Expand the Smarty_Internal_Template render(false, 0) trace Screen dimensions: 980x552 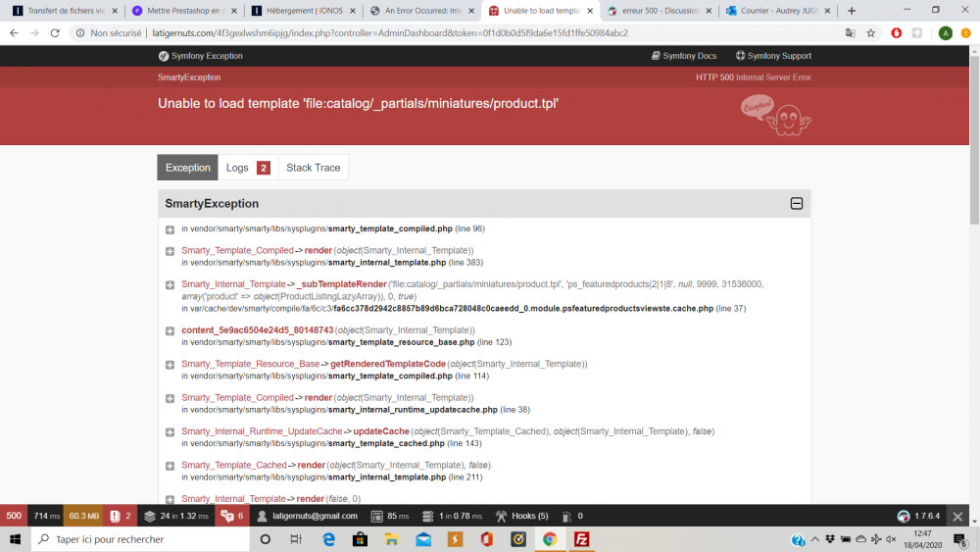[170, 499]
